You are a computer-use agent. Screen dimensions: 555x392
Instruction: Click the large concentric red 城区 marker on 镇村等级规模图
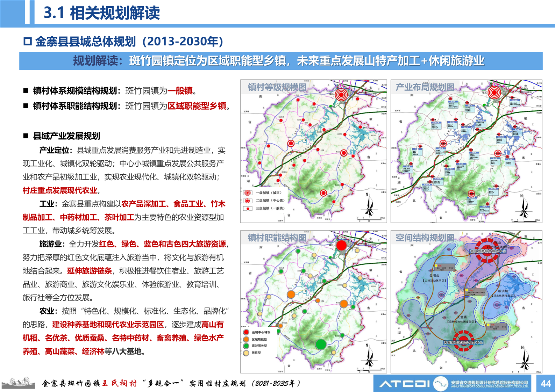(x=342, y=94)
